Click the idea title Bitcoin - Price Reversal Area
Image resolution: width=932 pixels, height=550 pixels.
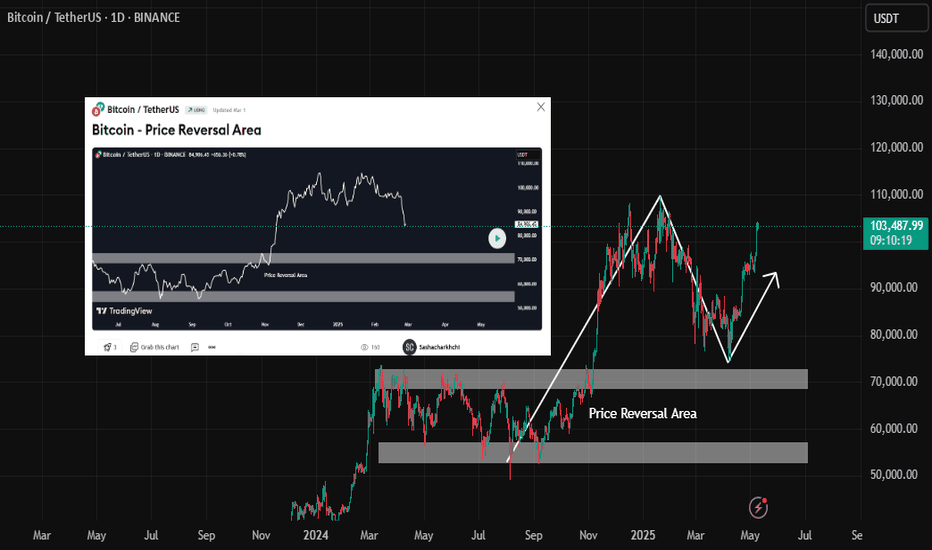tap(177, 130)
